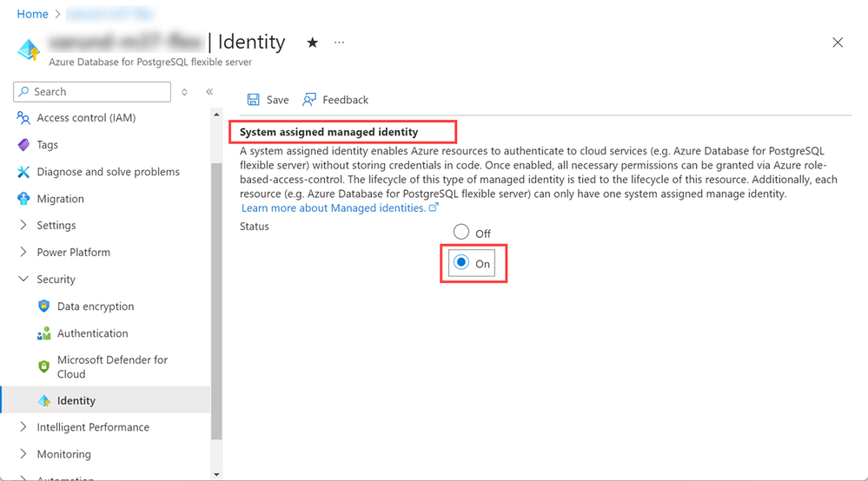Viewport: 868px width, 481px height.
Task: Select the On status radio button
Action: [461, 262]
